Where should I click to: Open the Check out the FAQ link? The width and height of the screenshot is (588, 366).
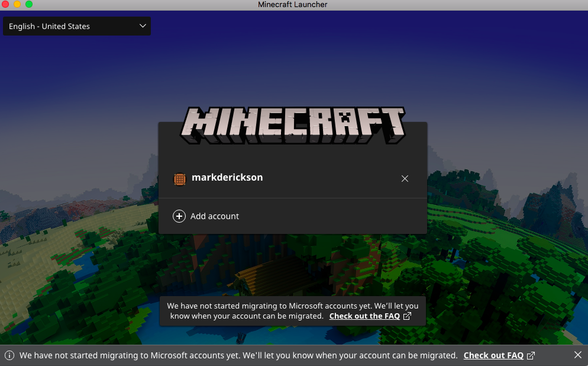point(364,316)
